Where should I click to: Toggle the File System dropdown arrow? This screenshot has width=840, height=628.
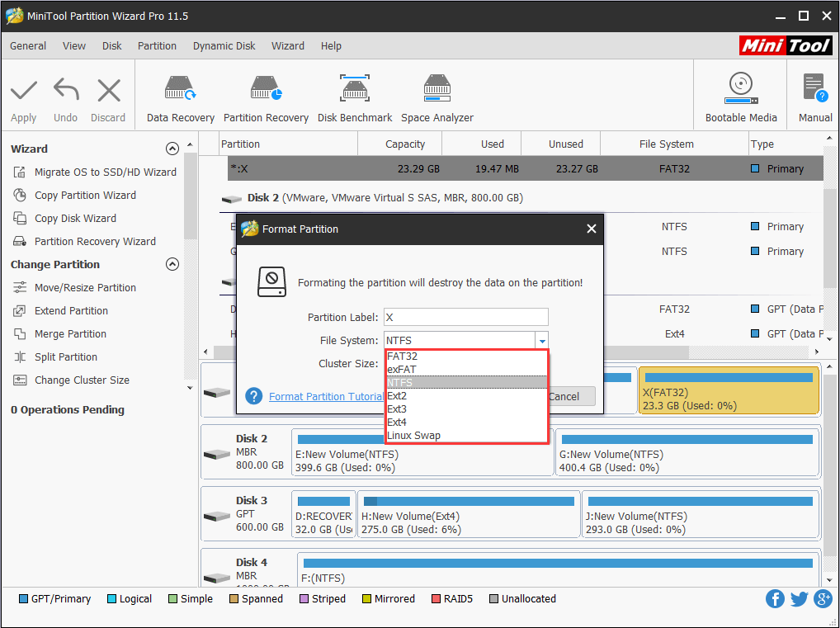point(541,340)
